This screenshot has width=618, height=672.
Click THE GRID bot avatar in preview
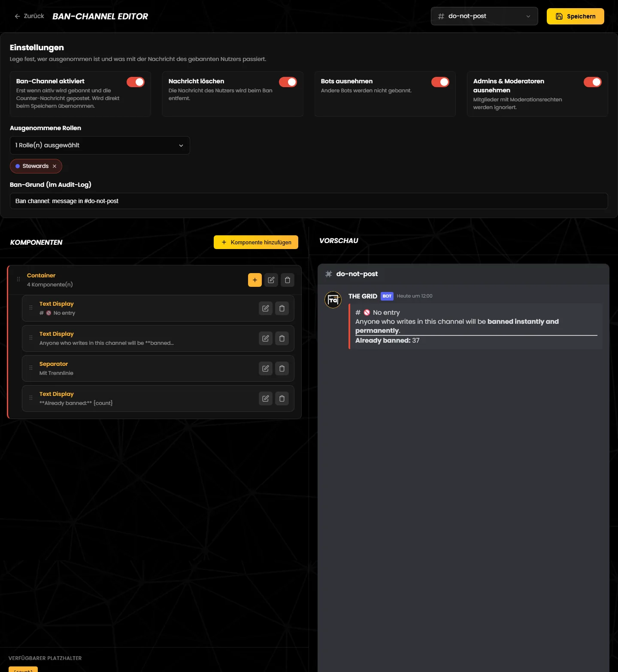(x=333, y=300)
